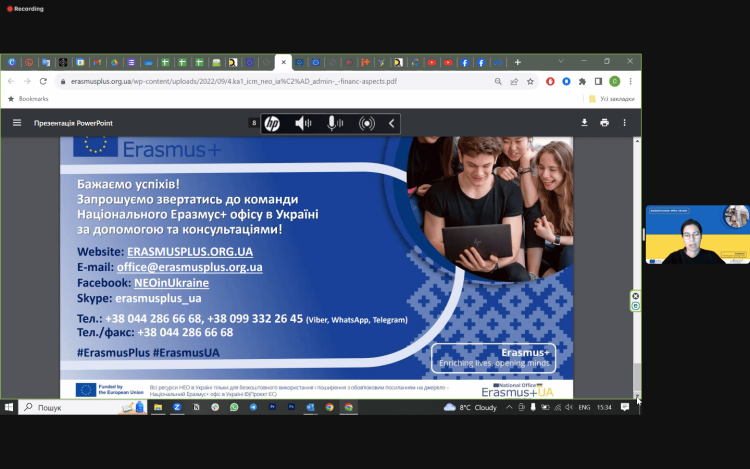Toggle the microphone in HP overlay
The height and width of the screenshot is (469, 750).
coord(334,123)
